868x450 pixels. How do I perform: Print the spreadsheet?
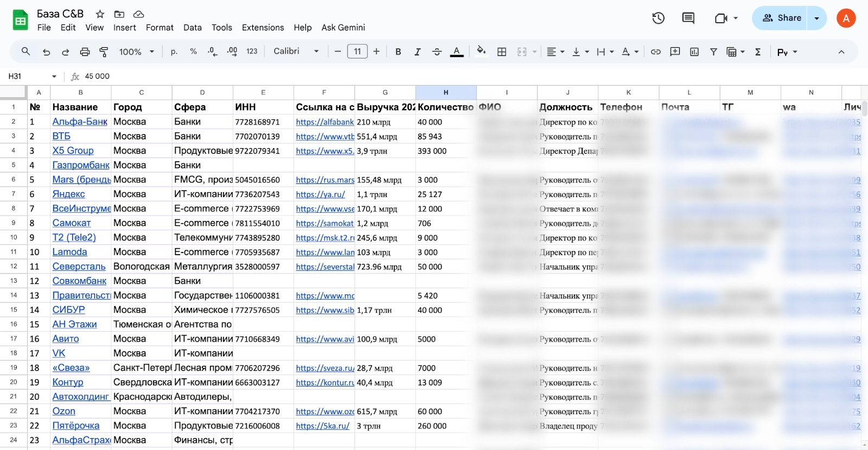[85, 52]
